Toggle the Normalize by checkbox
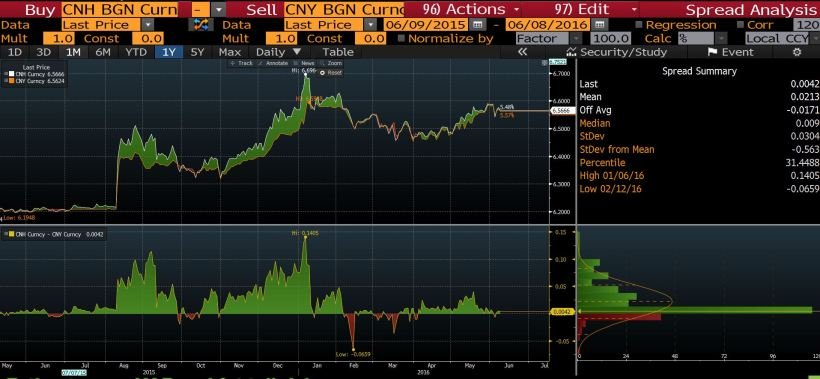820x379 pixels. pos(401,38)
